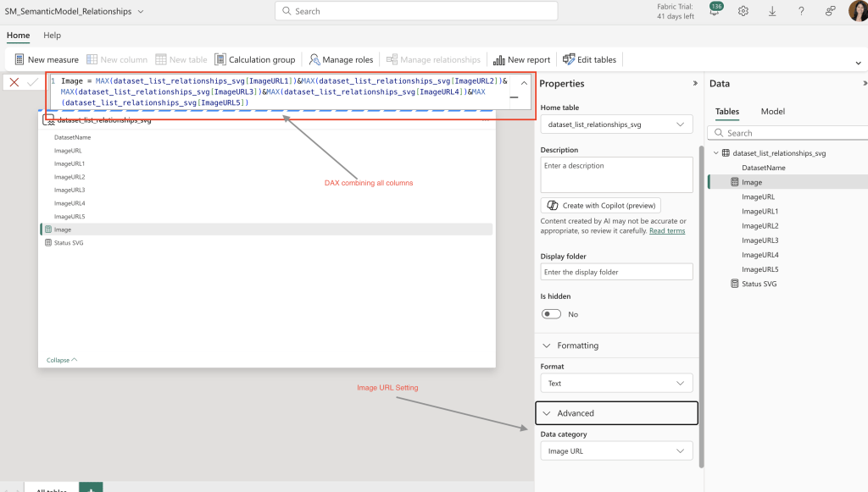Screen dimensions: 868x492
Task: Cancel the formula with the red X
Action: [14, 82]
